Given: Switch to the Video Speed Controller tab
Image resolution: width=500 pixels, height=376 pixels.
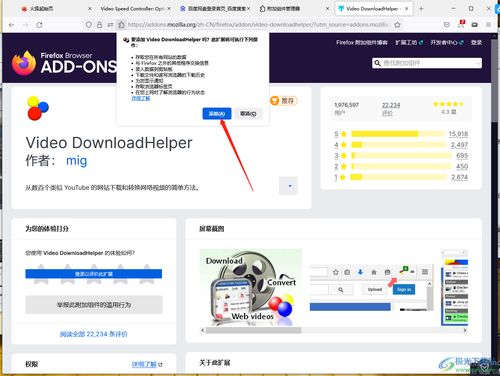Looking at the screenshot, I should coord(132,9).
